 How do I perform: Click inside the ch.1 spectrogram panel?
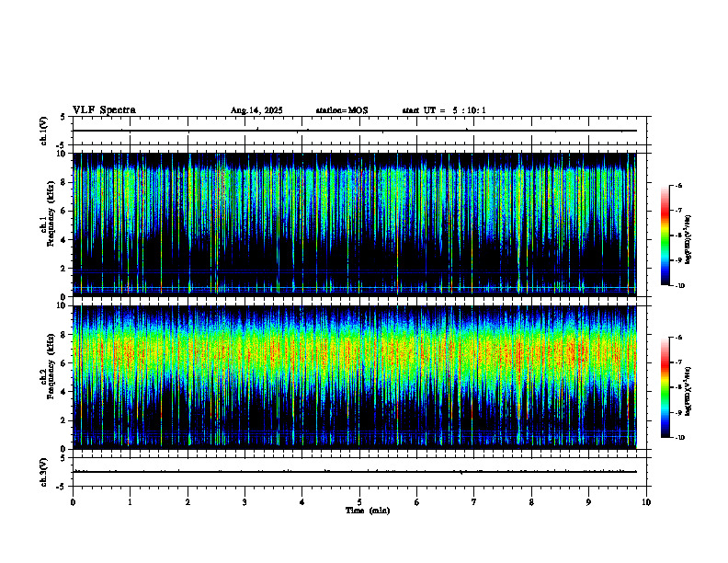point(355,224)
